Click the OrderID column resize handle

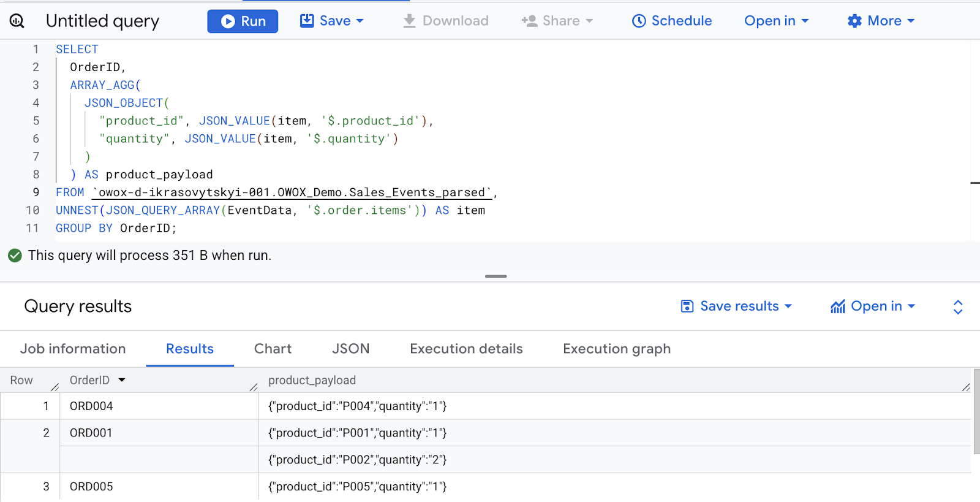(254, 387)
